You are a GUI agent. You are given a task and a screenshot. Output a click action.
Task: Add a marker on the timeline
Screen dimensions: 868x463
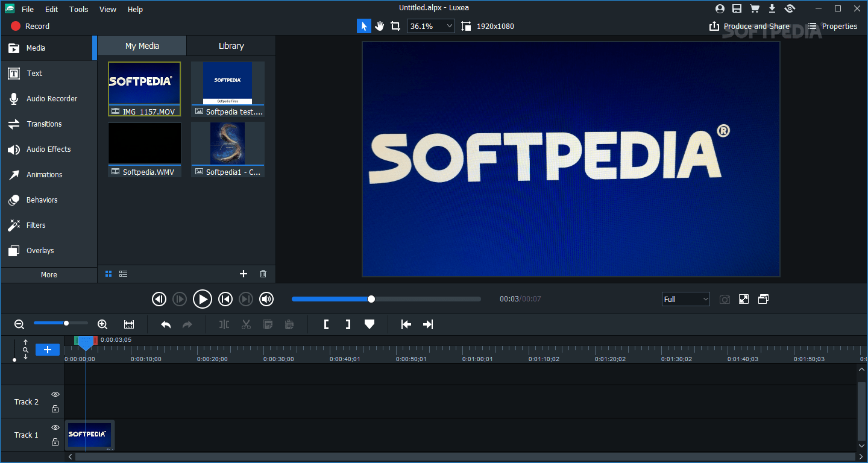[x=370, y=324]
